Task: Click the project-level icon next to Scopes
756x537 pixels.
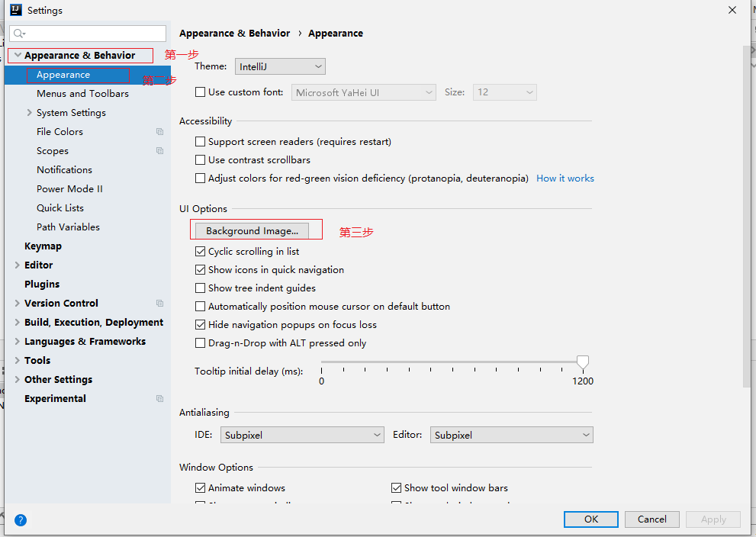Action: click(159, 151)
